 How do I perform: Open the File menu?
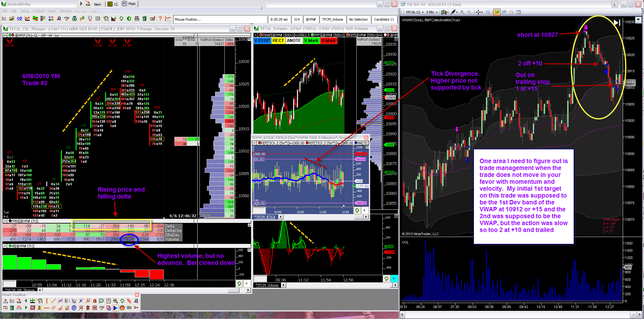tap(5, 11)
